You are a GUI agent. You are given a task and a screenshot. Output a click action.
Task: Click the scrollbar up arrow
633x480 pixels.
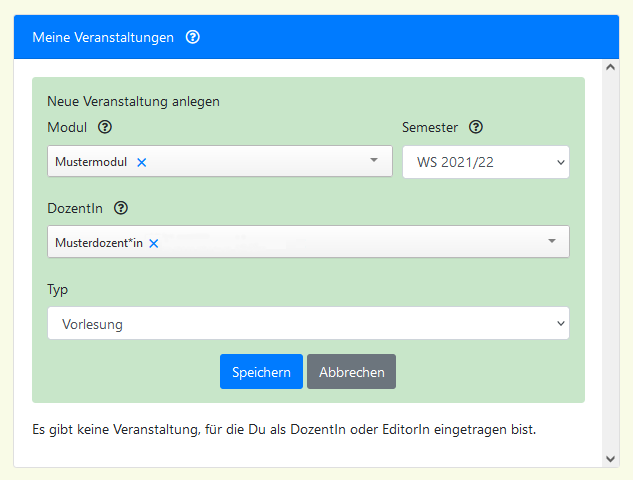coord(611,68)
